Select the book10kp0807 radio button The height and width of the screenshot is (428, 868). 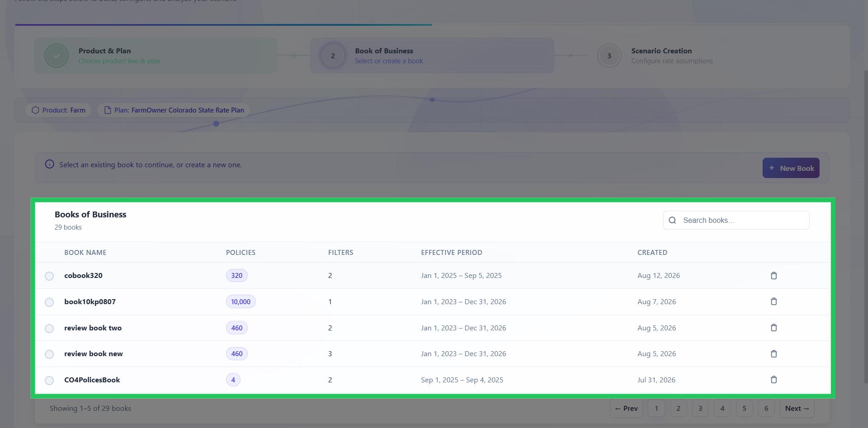click(x=49, y=302)
